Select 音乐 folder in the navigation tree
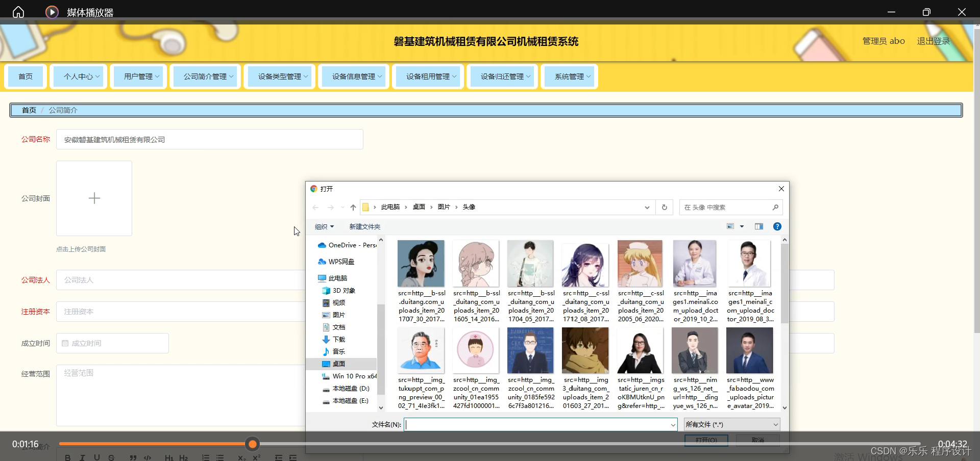This screenshot has height=461, width=980. click(334, 352)
